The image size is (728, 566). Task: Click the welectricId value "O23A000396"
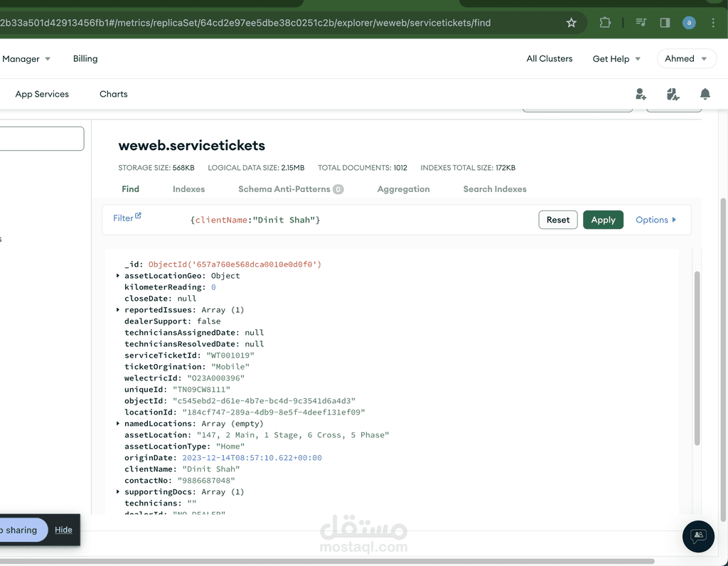(216, 378)
